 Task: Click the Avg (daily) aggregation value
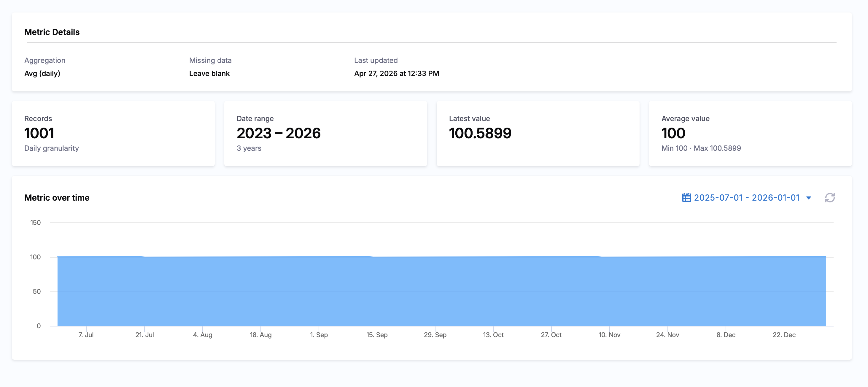tap(42, 74)
